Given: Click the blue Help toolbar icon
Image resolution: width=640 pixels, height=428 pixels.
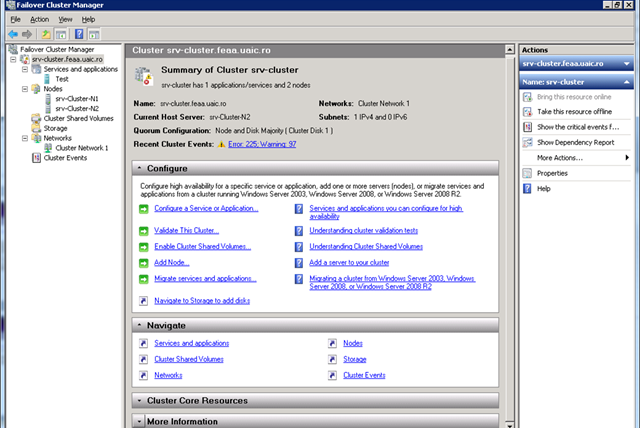Looking at the screenshot, I should click(79, 34).
